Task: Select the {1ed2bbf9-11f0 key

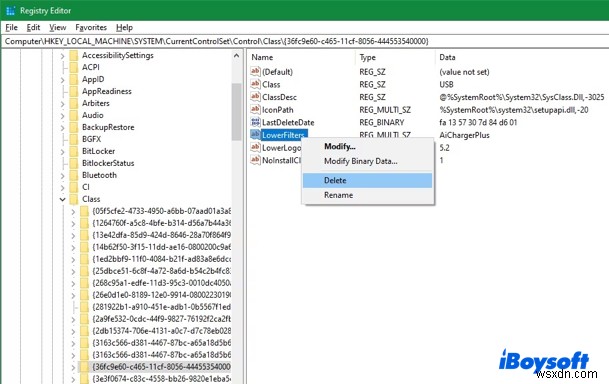Action: click(162, 259)
